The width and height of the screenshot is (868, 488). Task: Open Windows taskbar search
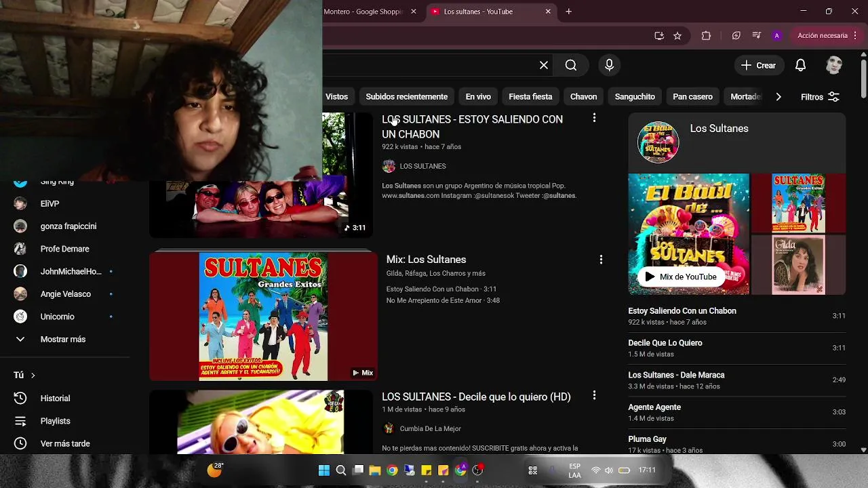(x=341, y=470)
